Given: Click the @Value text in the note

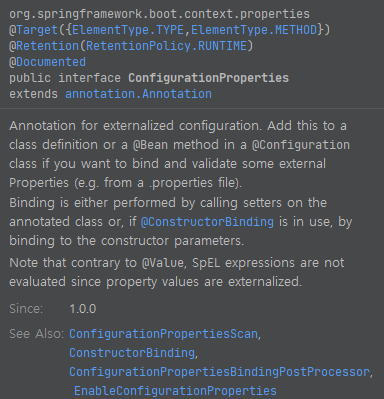Looking at the screenshot, I should [163, 263].
